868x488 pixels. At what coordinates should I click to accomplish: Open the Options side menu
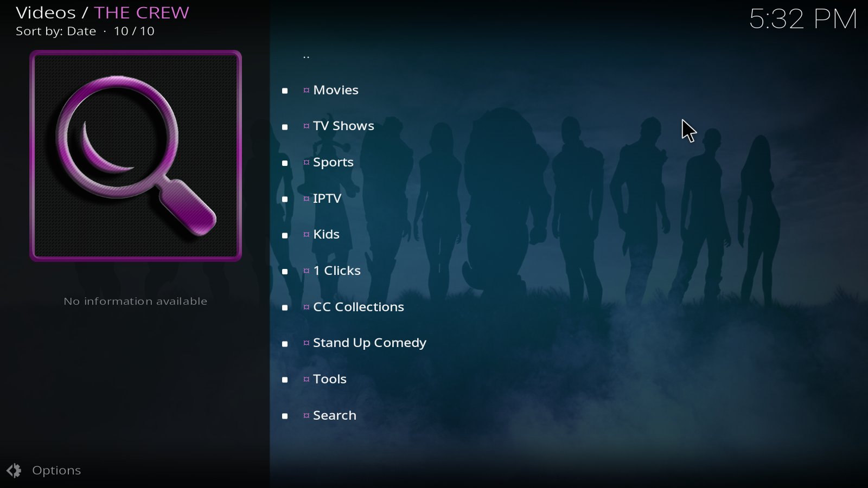[x=56, y=471]
